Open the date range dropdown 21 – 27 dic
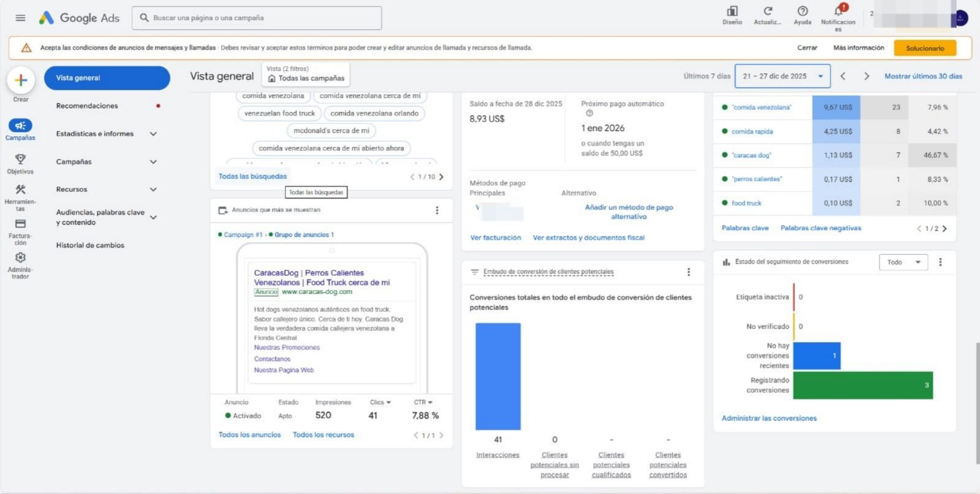The image size is (980, 494). point(782,77)
